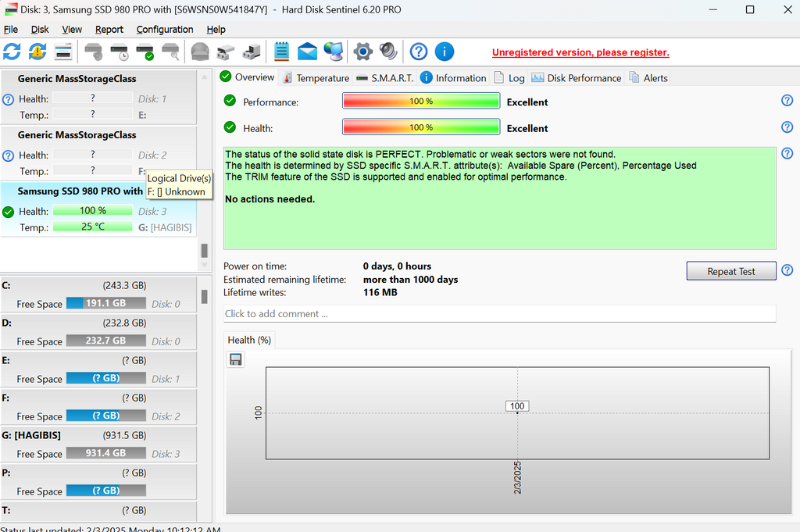The width and height of the screenshot is (800, 532).
Task: Click the '116 MB' lifetime writes value
Action: [380, 292]
